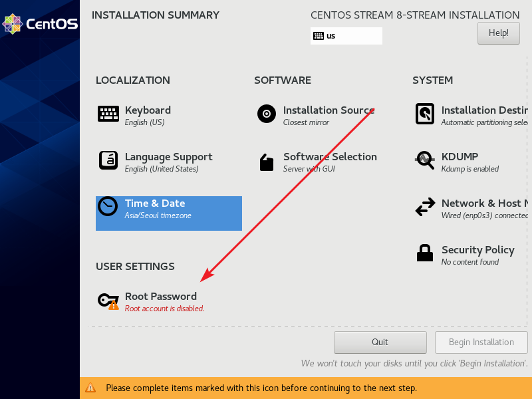Click 'Automatic partitioning' subtitle
This screenshot has height=399, width=532.
coord(485,122)
